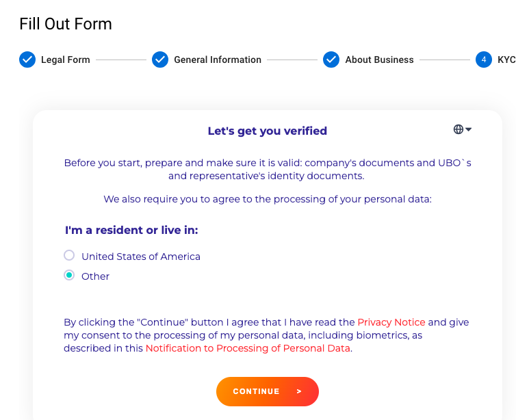Click the Other option label text

point(96,276)
